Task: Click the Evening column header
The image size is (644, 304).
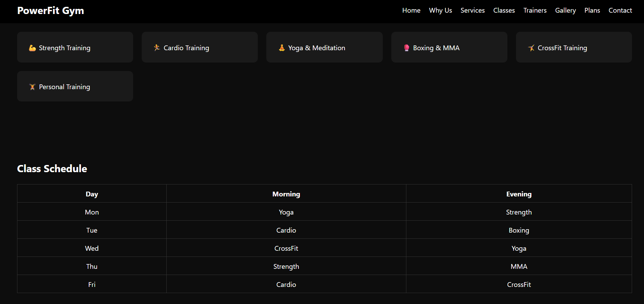Action: coord(519,194)
